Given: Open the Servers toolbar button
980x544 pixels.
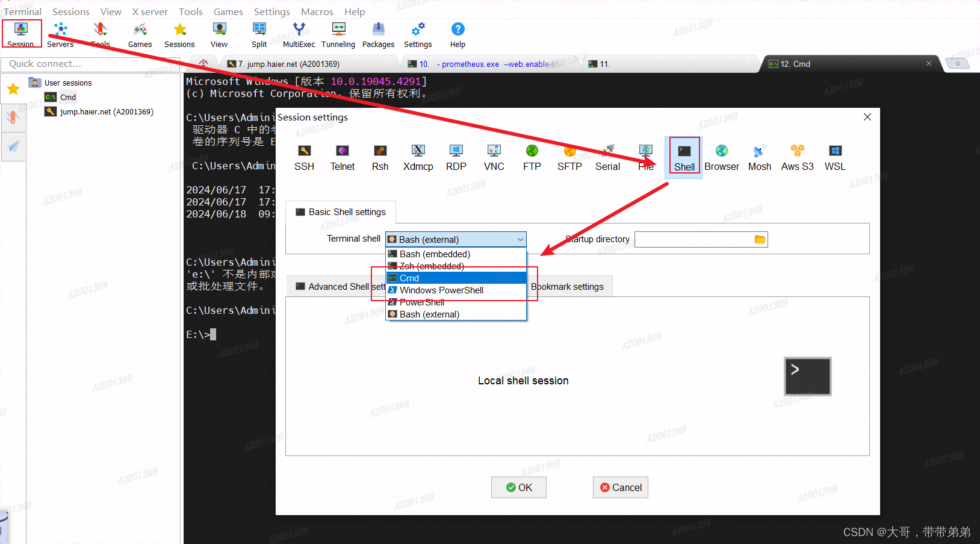Looking at the screenshot, I should pyautogui.click(x=60, y=35).
